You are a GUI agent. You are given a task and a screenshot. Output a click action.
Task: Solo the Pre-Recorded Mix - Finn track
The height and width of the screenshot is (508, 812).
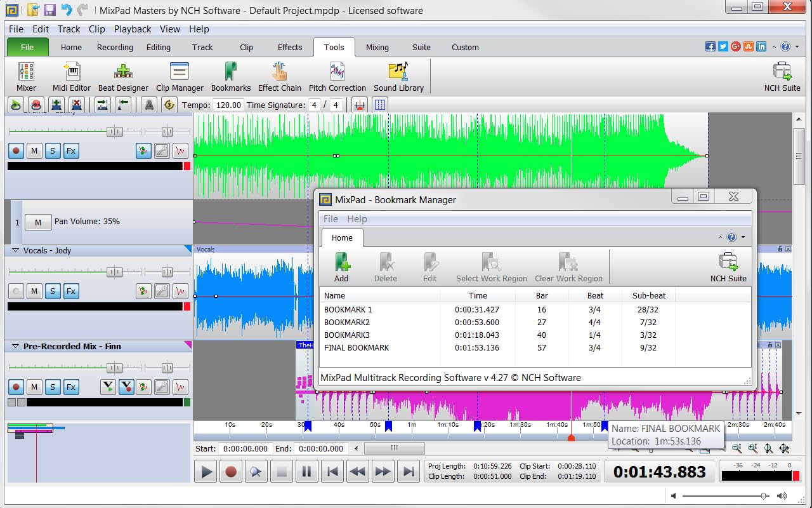coord(53,387)
